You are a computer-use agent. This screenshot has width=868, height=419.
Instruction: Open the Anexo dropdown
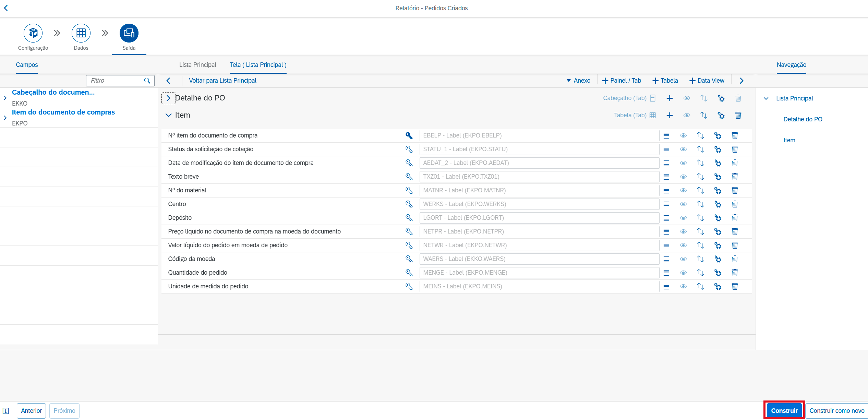click(x=578, y=81)
